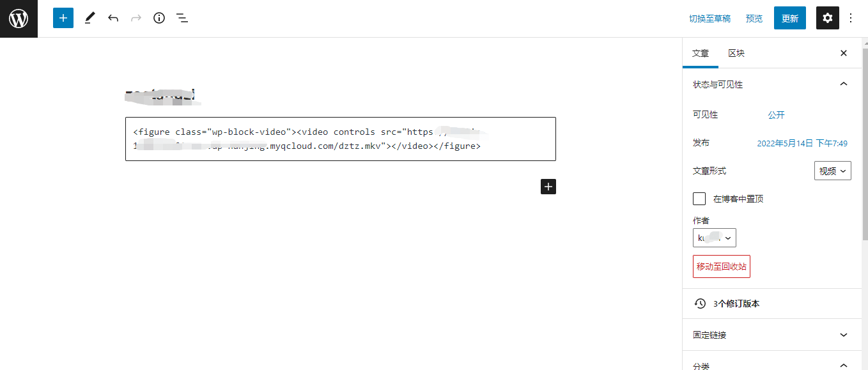The width and height of the screenshot is (868, 370).
Task: Expand the 固定链接 section
Action: [x=772, y=335]
